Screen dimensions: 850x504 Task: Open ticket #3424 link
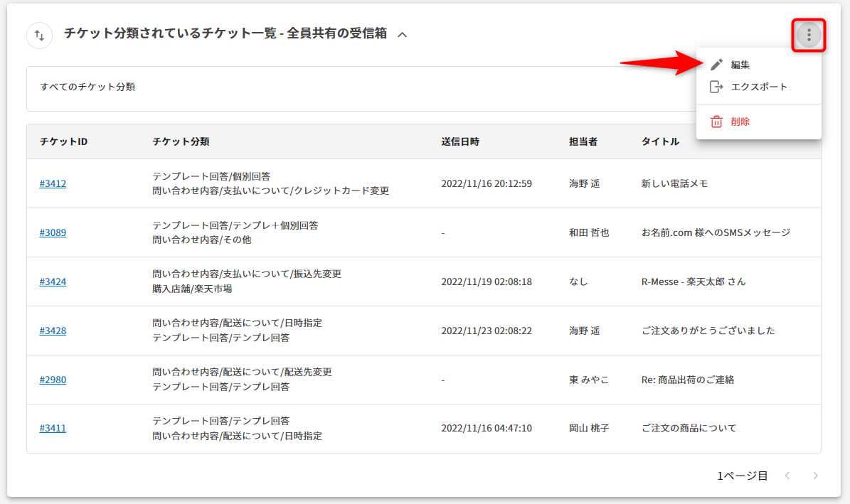(x=53, y=282)
